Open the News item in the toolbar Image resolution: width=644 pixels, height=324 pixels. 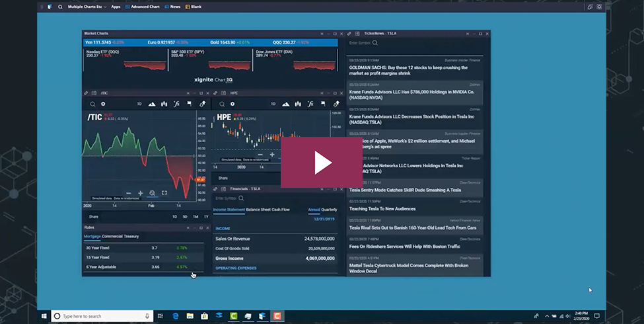172,7
